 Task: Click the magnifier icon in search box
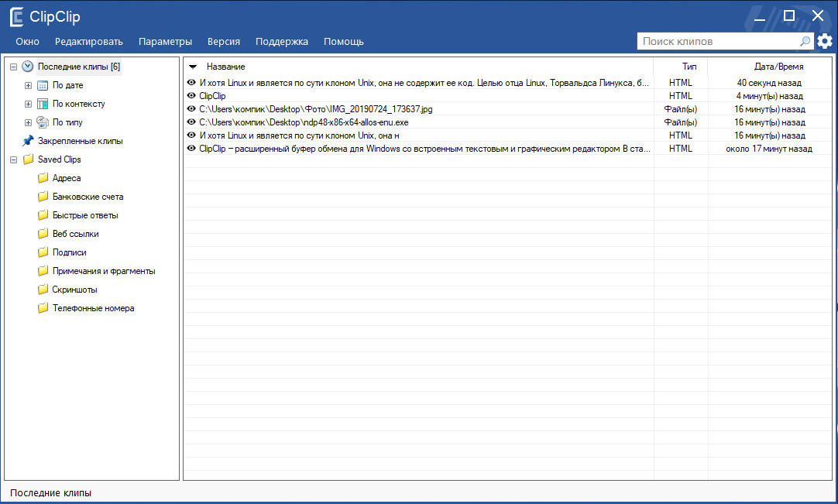tap(805, 41)
